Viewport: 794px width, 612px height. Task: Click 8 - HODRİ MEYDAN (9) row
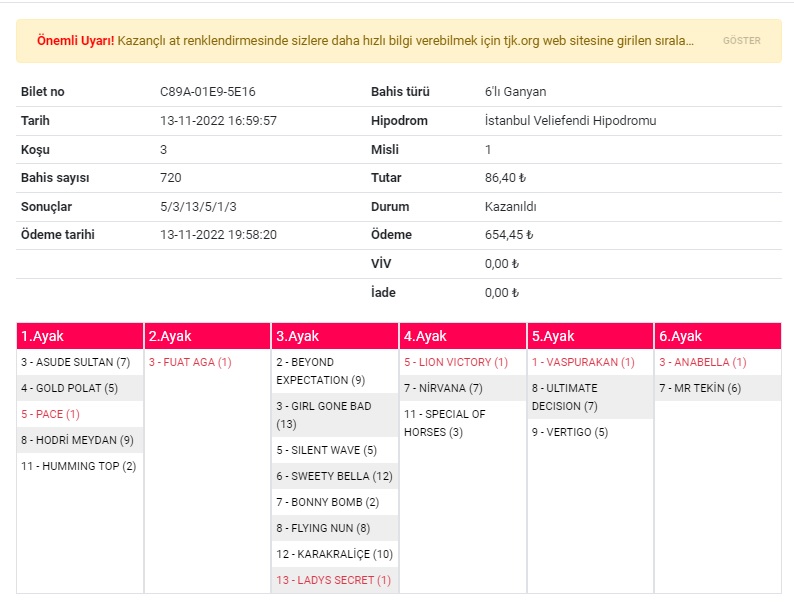pyautogui.click(x=80, y=440)
